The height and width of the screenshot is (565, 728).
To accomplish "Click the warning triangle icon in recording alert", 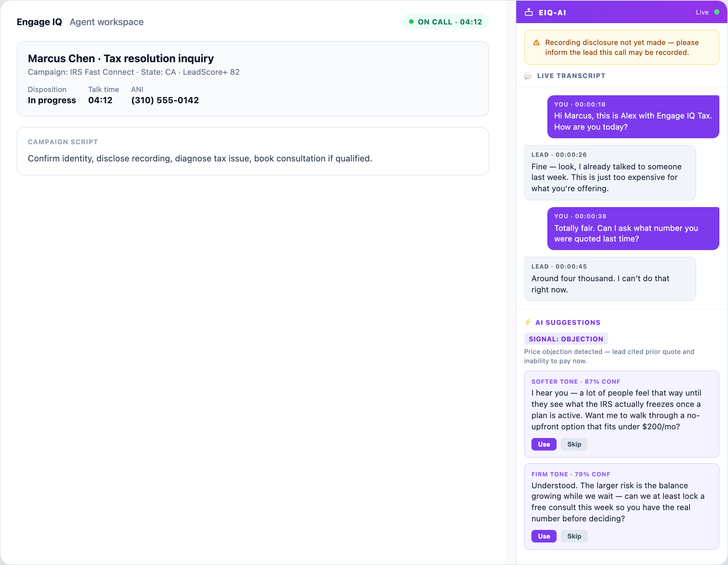I will [536, 43].
